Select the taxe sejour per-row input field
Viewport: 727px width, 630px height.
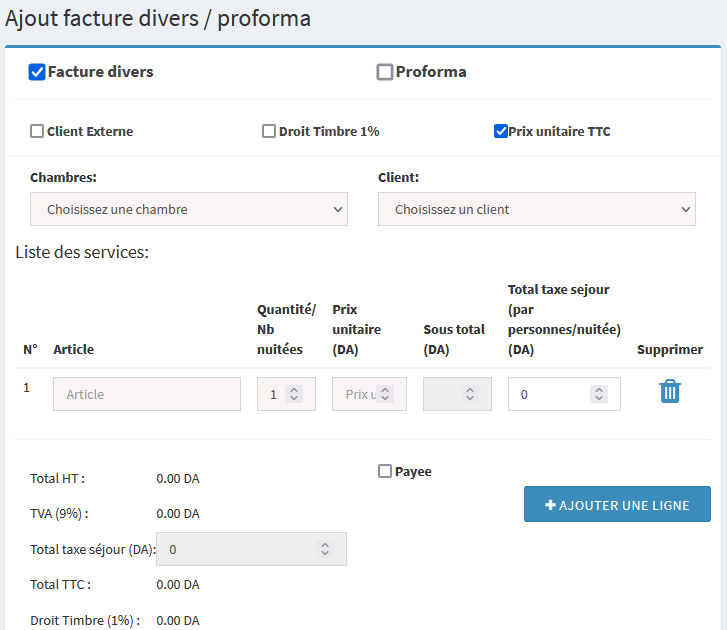coord(550,394)
